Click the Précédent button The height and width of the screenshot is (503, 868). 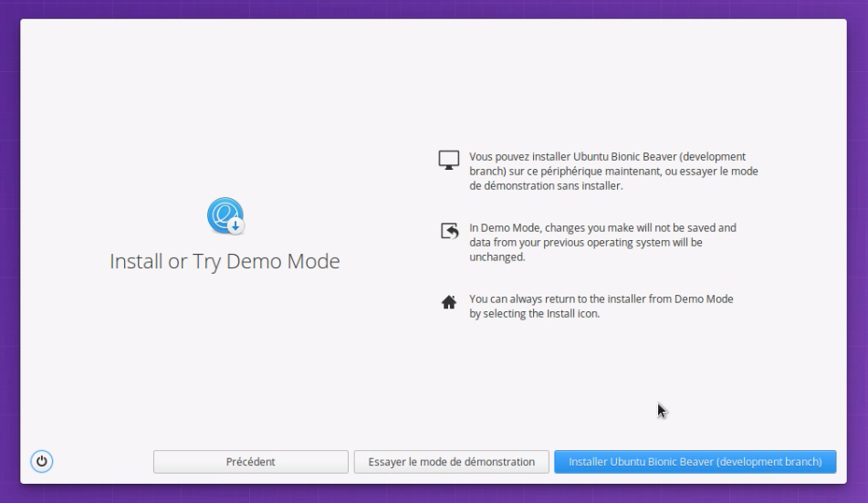point(251,461)
